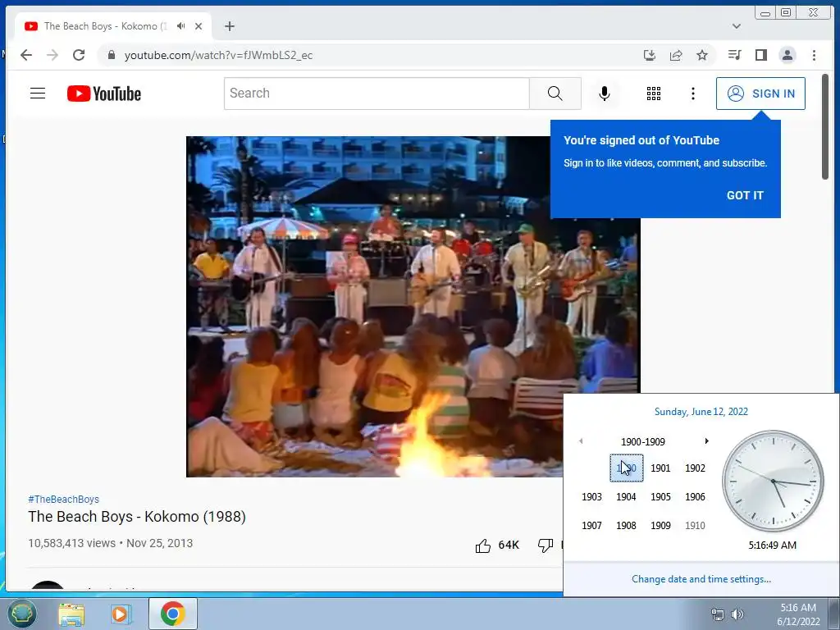Screen dimensions: 840x630
Task: Dismiss popup with GOT IT
Action: (x=745, y=195)
